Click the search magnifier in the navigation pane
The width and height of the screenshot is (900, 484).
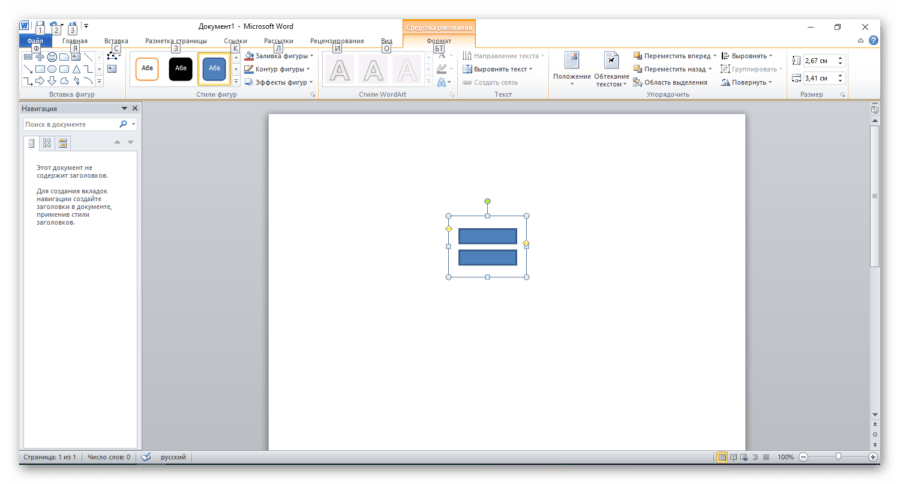(x=123, y=124)
